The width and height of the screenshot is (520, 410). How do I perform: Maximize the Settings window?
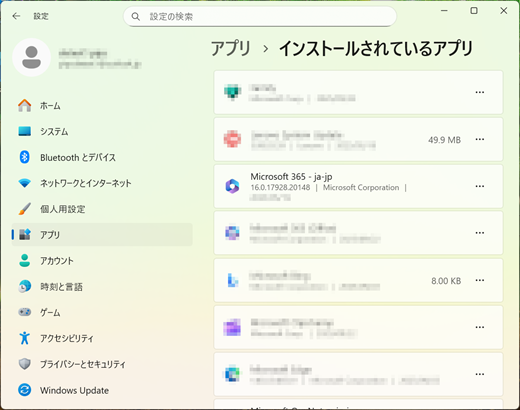(x=474, y=11)
